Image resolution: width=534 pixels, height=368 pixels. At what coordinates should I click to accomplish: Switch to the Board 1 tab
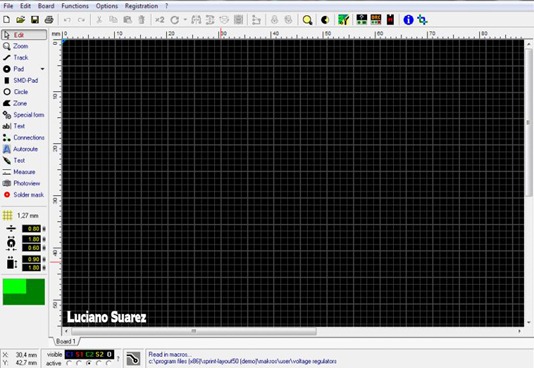[65, 341]
